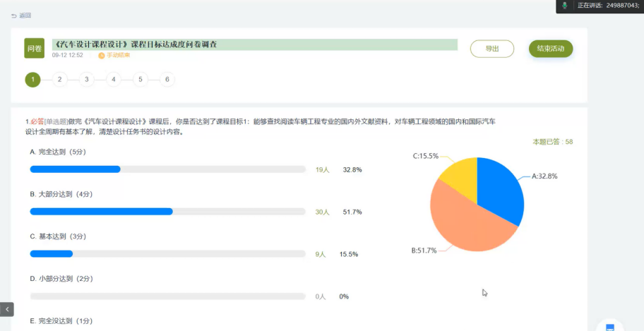Navigate to question 5
The height and width of the screenshot is (331, 644).
[x=140, y=80]
